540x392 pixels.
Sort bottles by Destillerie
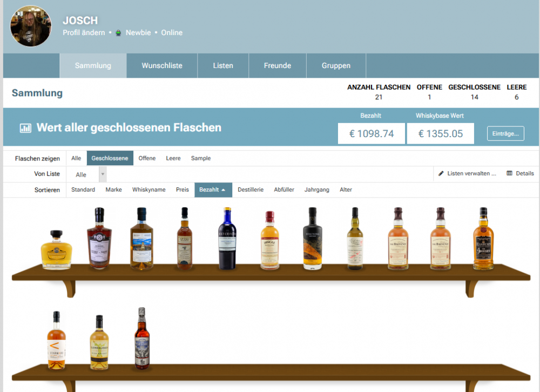click(x=251, y=190)
